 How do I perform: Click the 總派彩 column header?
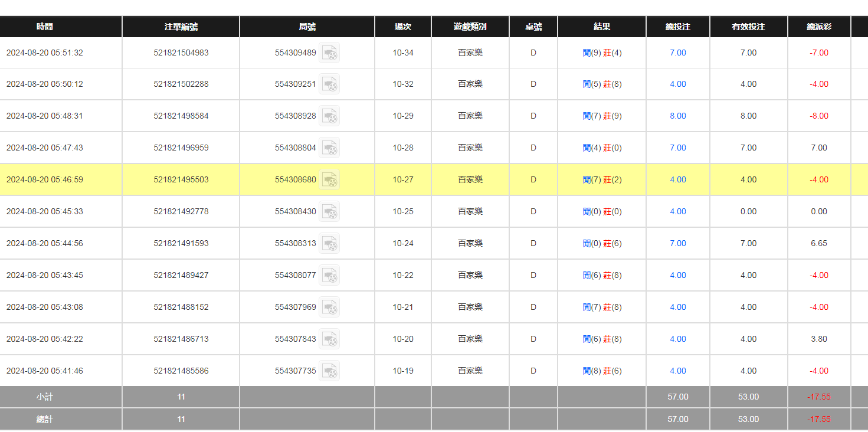[x=819, y=27]
